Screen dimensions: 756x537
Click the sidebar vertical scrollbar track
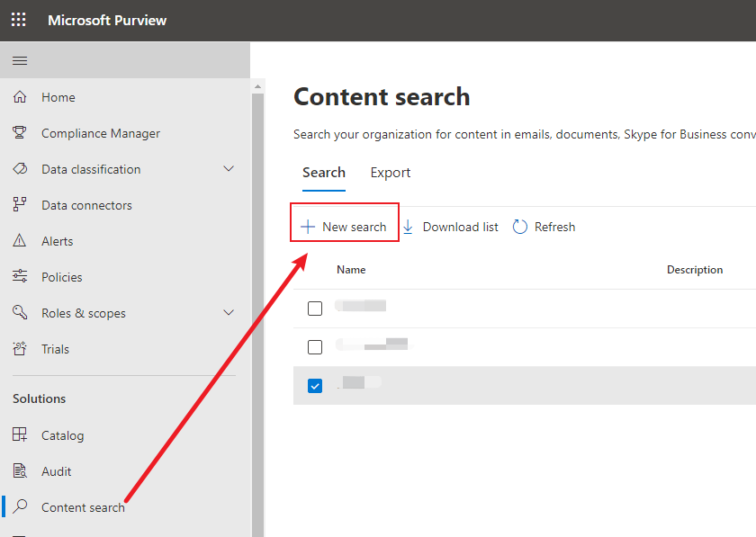coord(257,313)
